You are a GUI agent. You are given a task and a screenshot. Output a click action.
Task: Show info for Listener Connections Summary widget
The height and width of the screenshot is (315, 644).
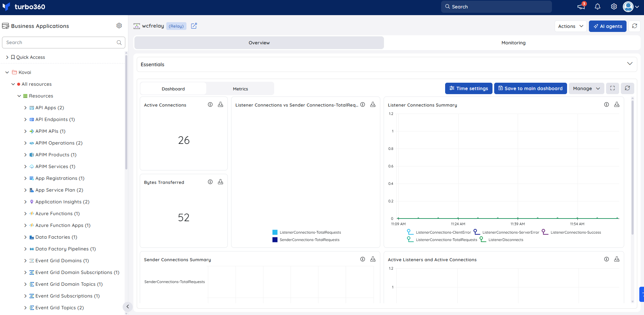pyautogui.click(x=607, y=105)
